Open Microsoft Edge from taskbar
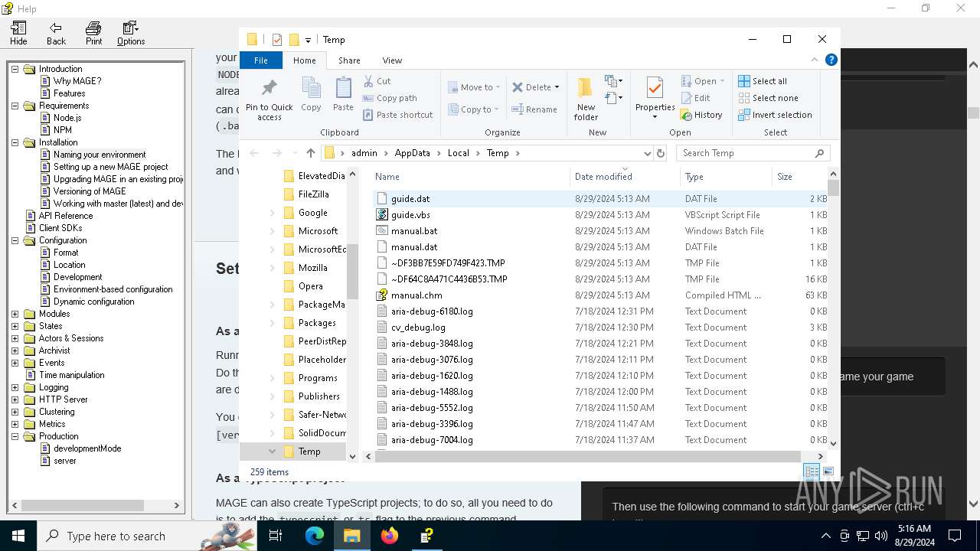The height and width of the screenshot is (551, 980). tap(315, 536)
